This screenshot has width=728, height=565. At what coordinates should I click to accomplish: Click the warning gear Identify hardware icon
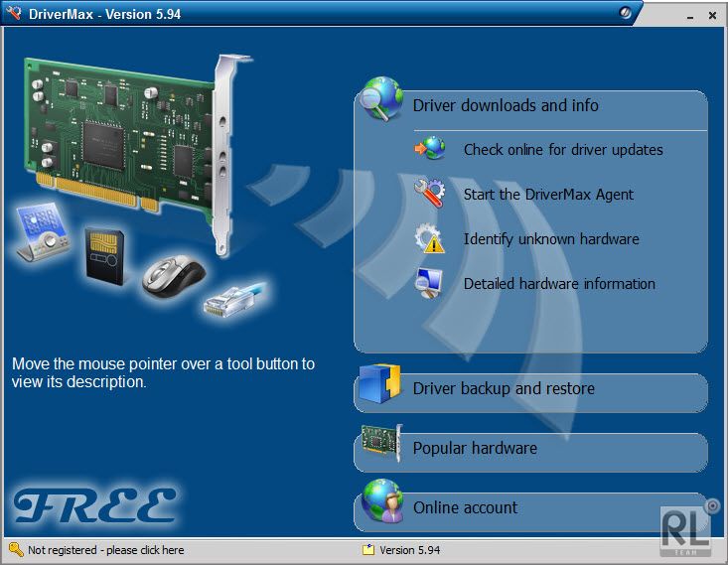(430, 238)
